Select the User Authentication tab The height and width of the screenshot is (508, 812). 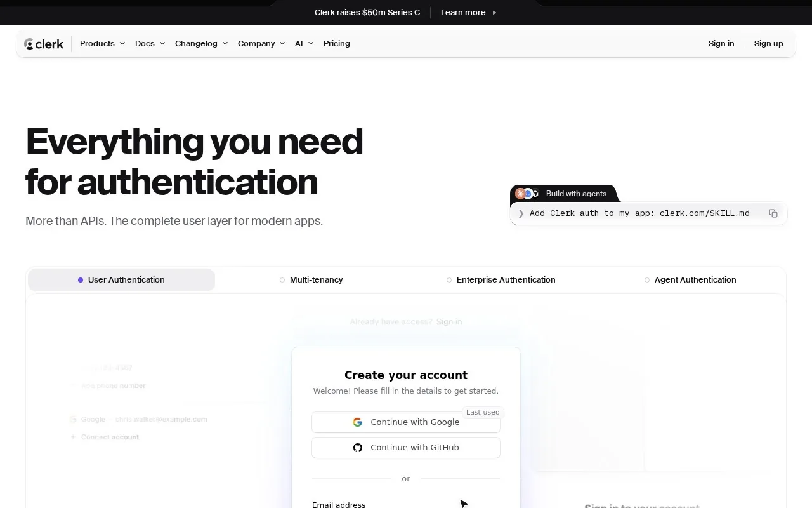click(121, 280)
